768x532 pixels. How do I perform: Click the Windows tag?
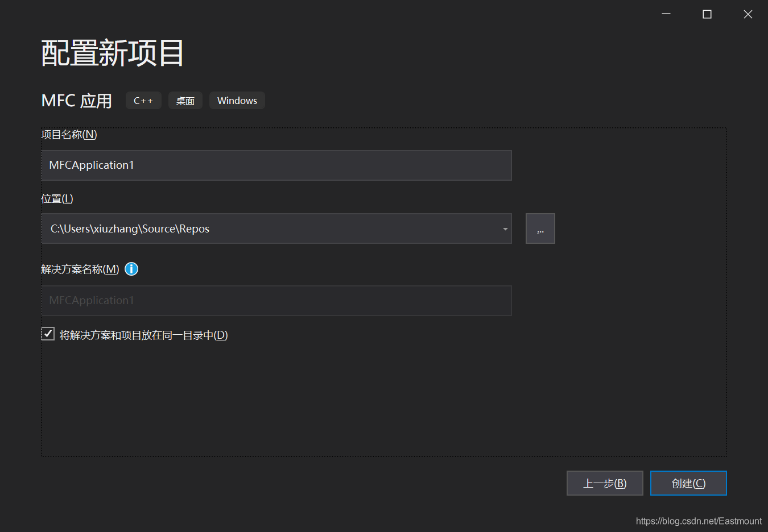[237, 101]
